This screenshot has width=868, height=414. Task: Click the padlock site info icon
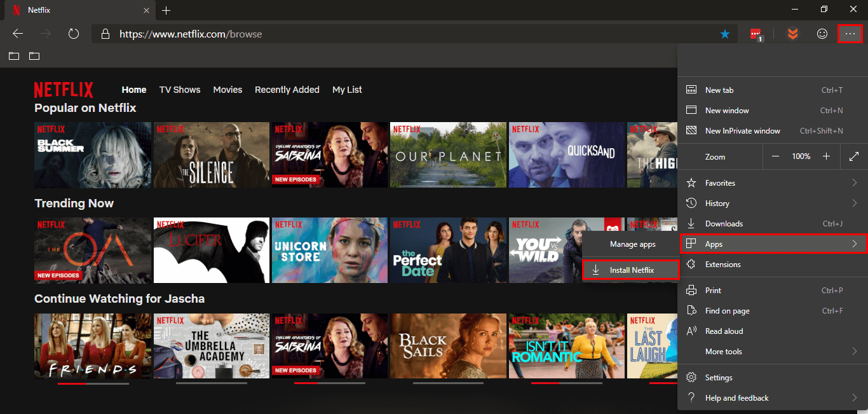[x=106, y=34]
